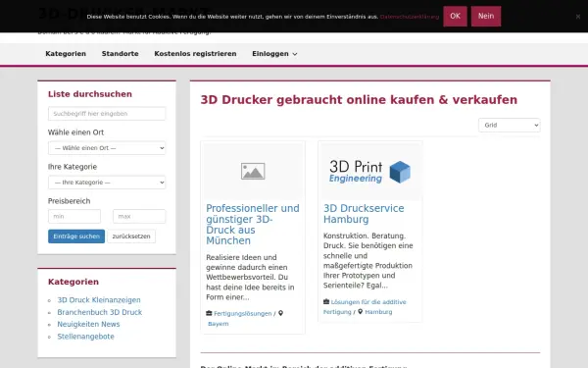Reset filters with zurücksetzen

click(x=131, y=237)
